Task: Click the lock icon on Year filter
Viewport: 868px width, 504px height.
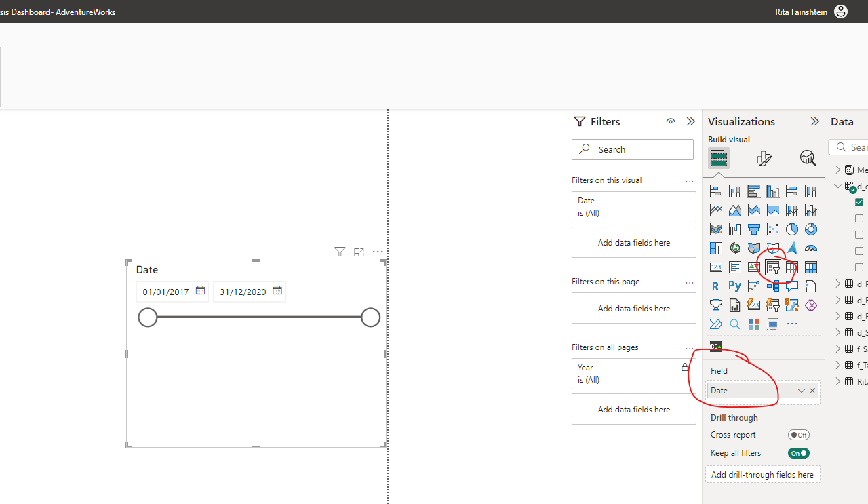Action: (685, 367)
